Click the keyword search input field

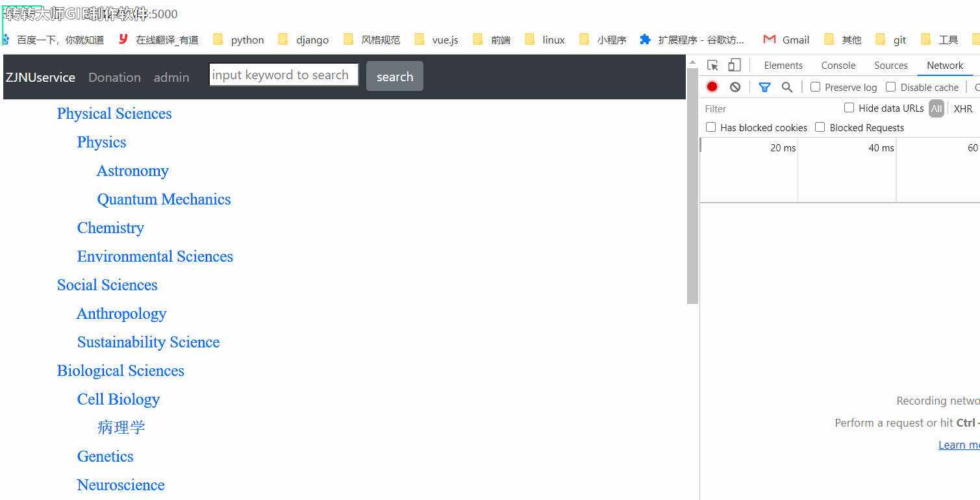click(x=283, y=75)
